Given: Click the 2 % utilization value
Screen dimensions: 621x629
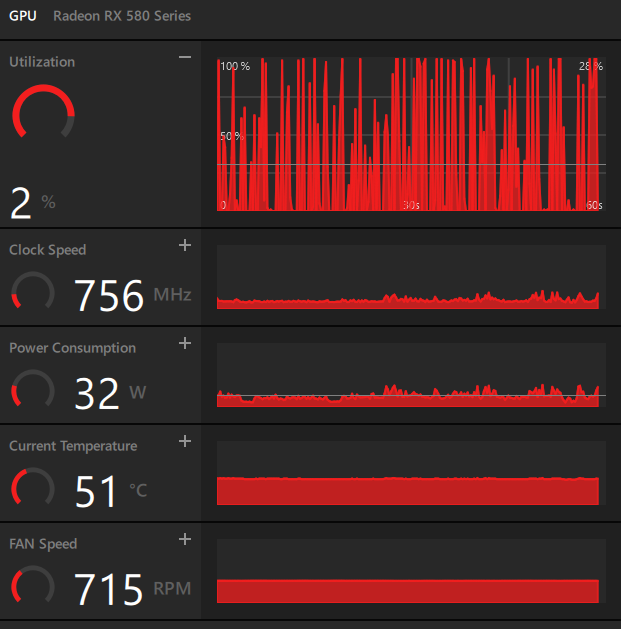Looking at the screenshot, I should click(x=32, y=203).
